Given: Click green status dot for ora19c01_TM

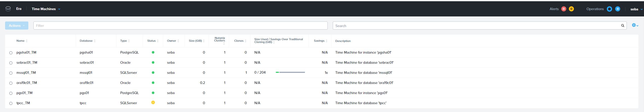Looking at the screenshot, I should (153, 83).
